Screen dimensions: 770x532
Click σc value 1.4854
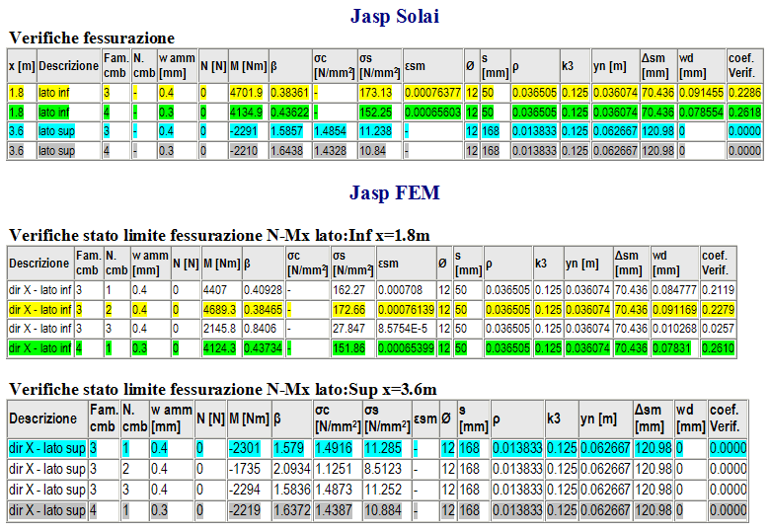[330, 131]
